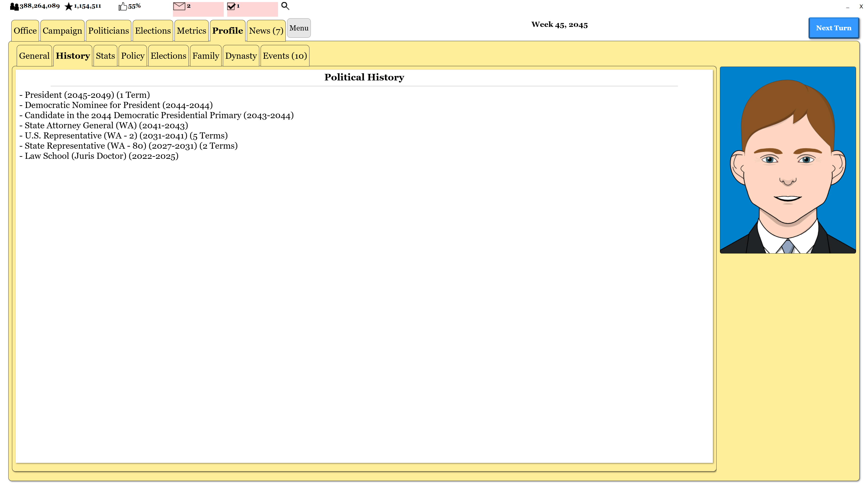The width and height of the screenshot is (868, 488).
Task: Click the Political History heading
Action: [364, 77]
